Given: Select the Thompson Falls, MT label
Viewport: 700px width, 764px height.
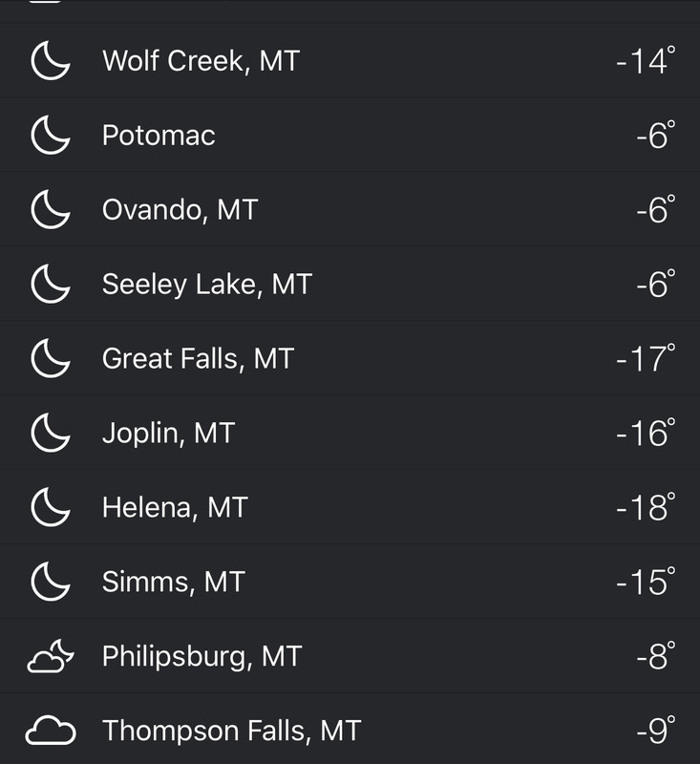Looking at the screenshot, I should (232, 731).
